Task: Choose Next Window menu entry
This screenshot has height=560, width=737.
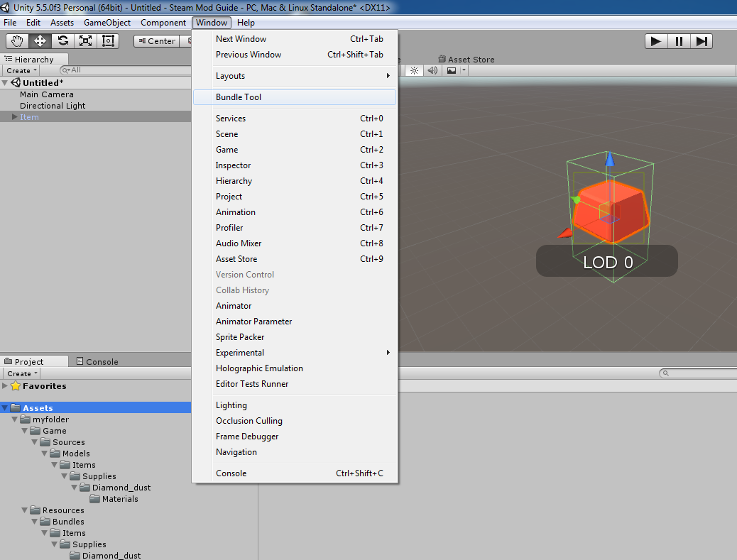Action: click(x=295, y=39)
